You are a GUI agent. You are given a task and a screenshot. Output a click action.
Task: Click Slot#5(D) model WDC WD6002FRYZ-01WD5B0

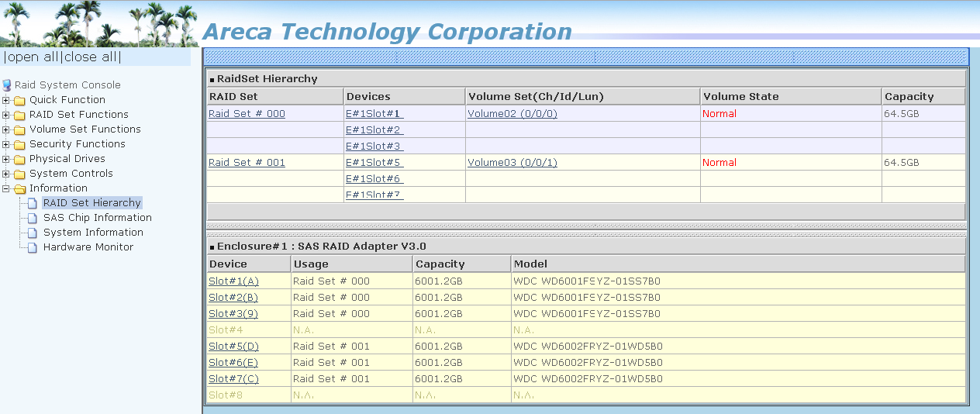588,347
